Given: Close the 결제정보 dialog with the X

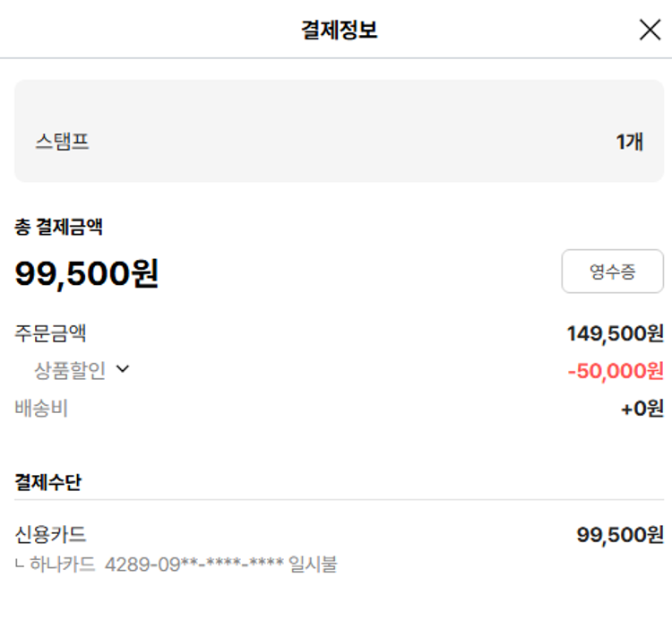Looking at the screenshot, I should tap(650, 30).
